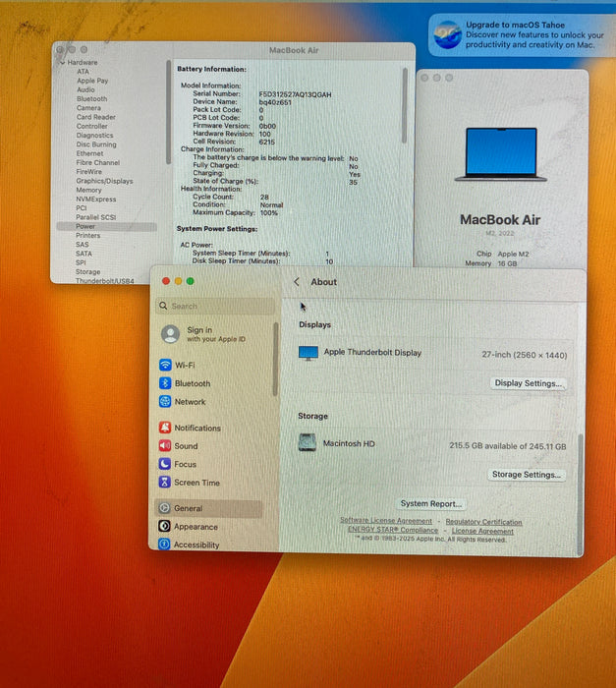Click the General gear icon
The image size is (616, 688).
click(x=164, y=508)
